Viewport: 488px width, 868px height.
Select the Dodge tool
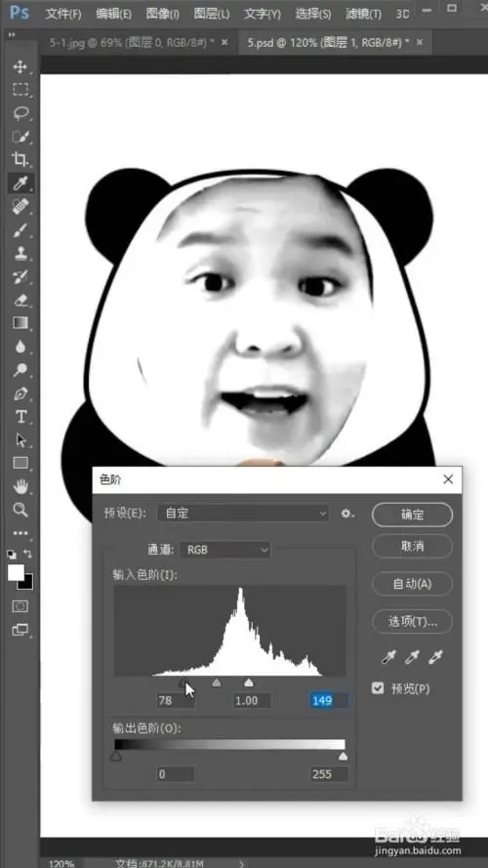pos(20,370)
